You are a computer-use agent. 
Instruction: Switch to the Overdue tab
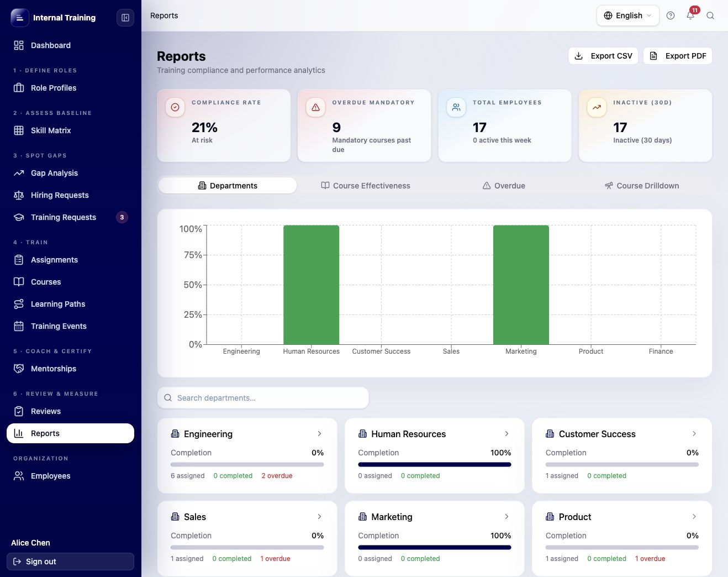(504, 186)
